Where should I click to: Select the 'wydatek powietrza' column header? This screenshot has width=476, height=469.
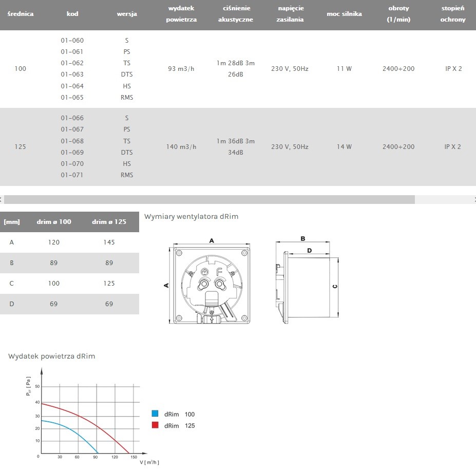[x=181, y=14]
